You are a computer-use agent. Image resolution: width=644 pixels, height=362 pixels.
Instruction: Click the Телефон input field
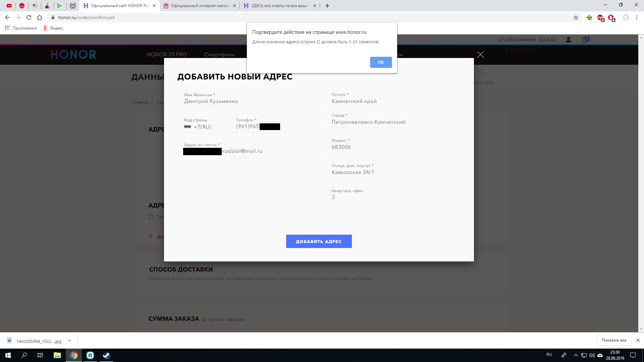pos(265,126)
